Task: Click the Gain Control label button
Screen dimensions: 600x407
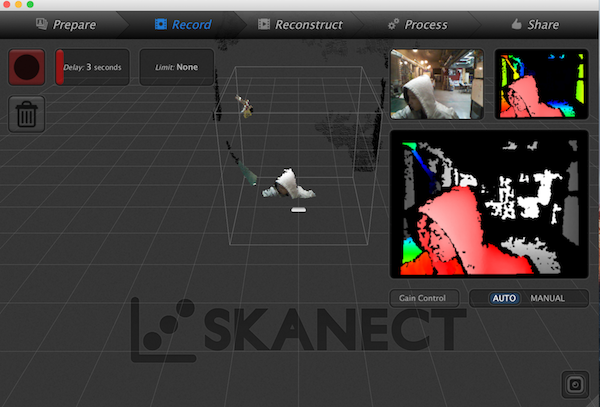Action: tap(424, 298)
